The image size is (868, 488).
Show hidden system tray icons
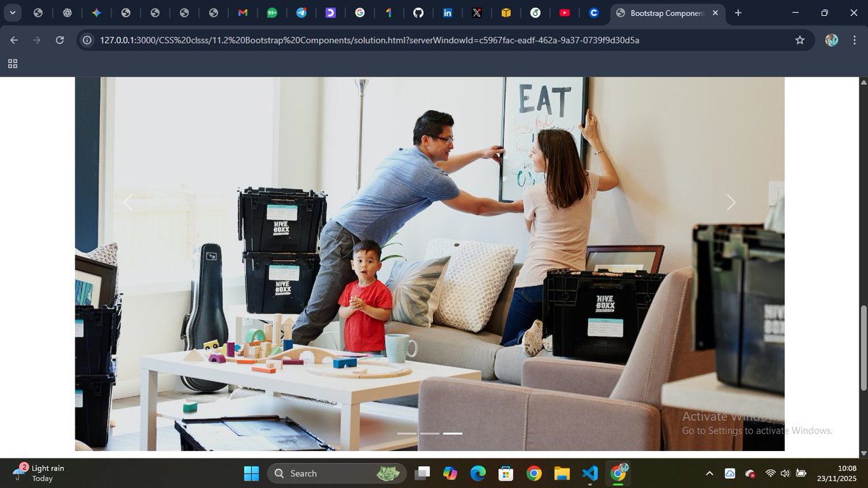tap(709, 473)
